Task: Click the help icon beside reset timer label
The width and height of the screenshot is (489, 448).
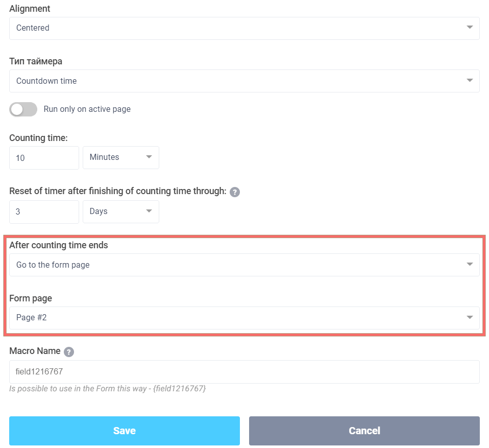Action: (235, 192)
